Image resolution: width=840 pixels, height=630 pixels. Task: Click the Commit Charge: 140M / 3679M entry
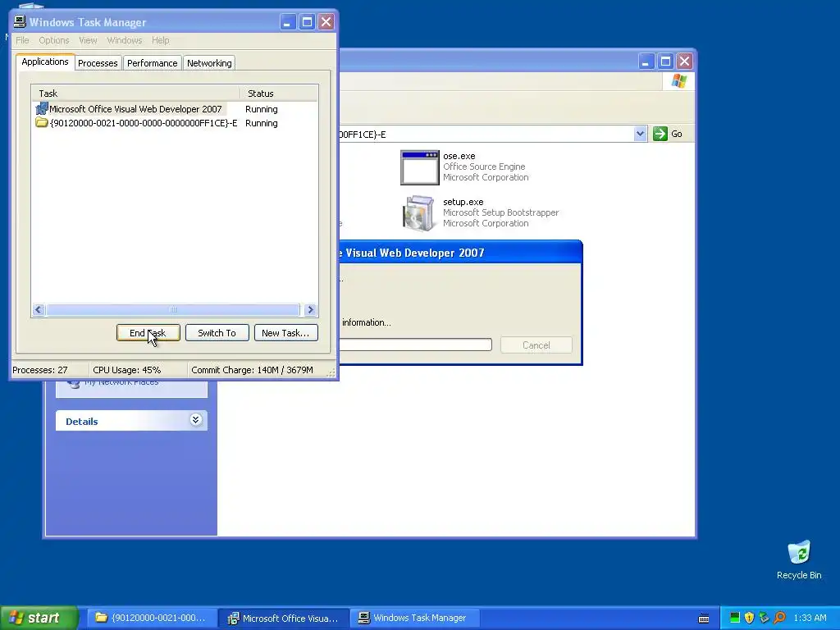253,370
